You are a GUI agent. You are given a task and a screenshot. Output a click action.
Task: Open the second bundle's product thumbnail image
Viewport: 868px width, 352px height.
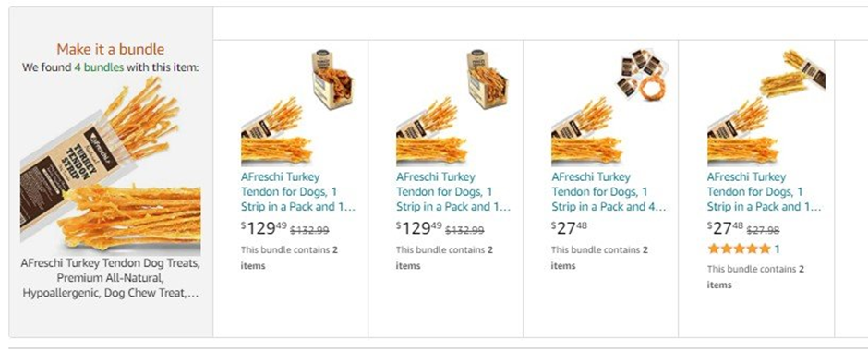[x=454, y=107]
